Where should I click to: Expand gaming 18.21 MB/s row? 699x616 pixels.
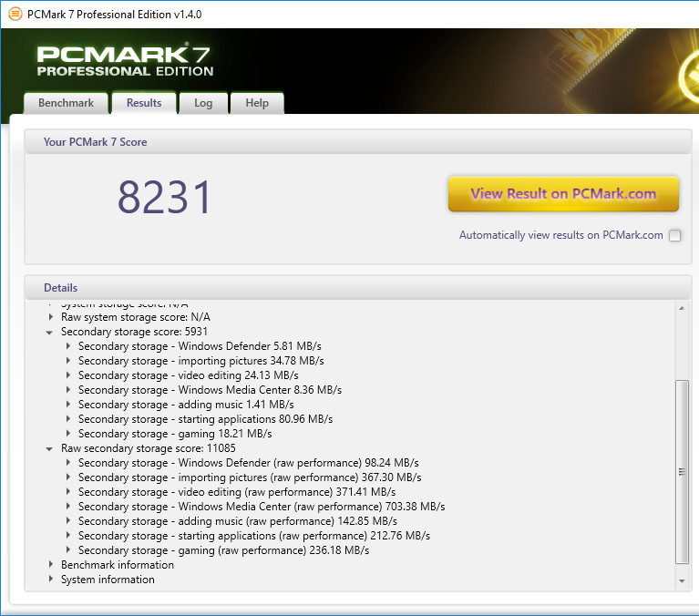(68, 433)
